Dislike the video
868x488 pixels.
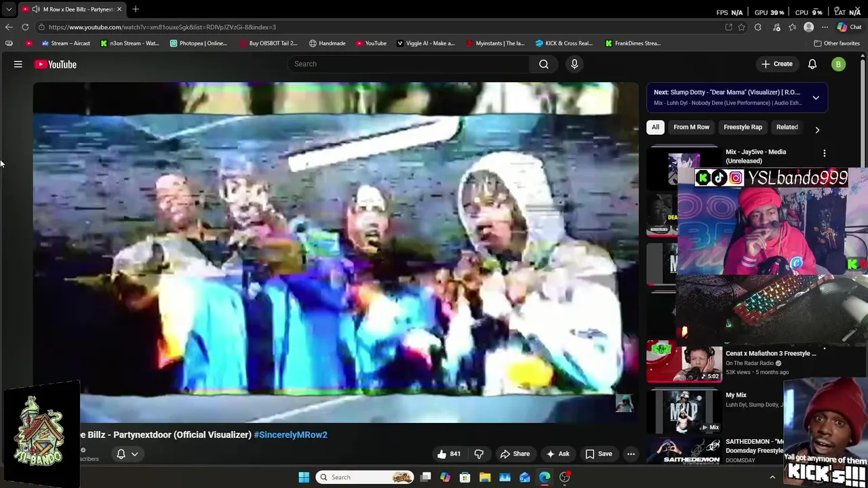479,454
